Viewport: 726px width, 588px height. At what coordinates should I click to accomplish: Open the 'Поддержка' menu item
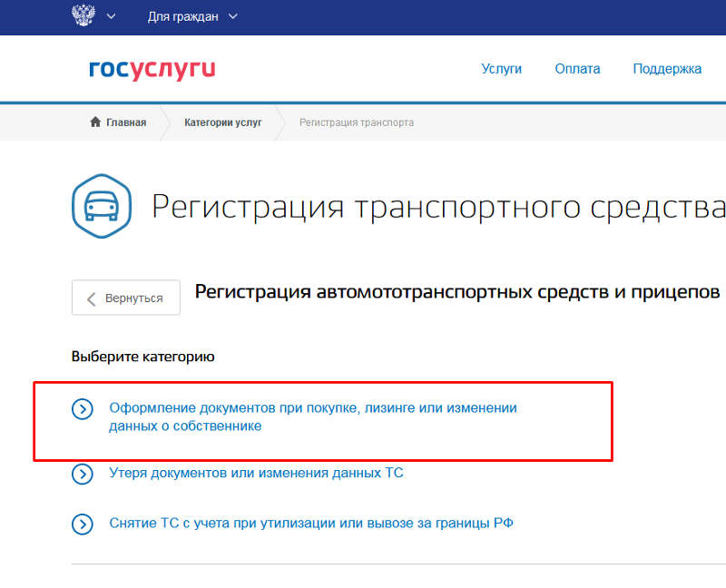tap(667, 69)
